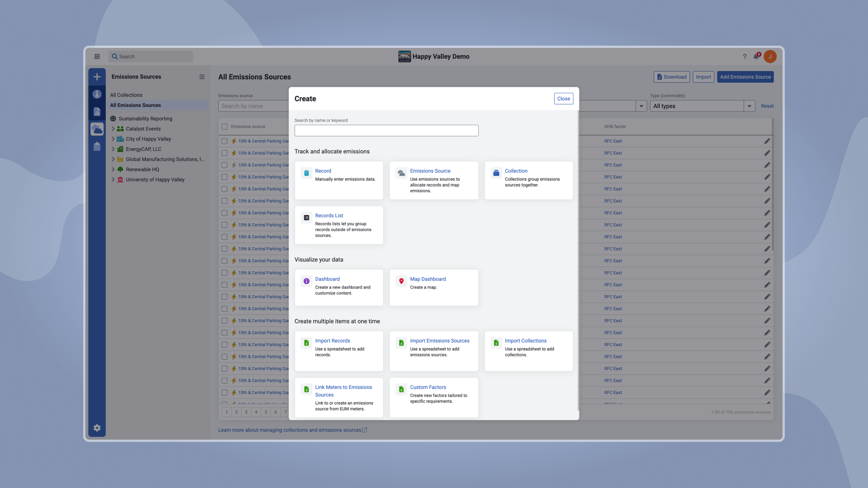Viewport: 868px width, 488px height.
Task: Click the Search by name or keyword field
Action: pyautogui.click(x=386, y=131)
